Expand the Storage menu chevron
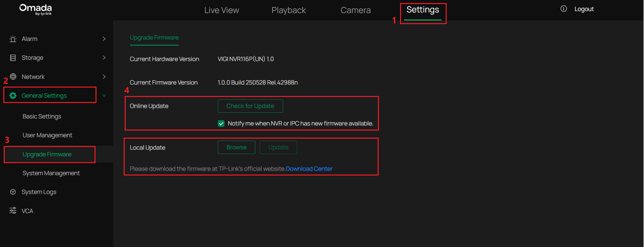644x247 pixels. [104, 58]
